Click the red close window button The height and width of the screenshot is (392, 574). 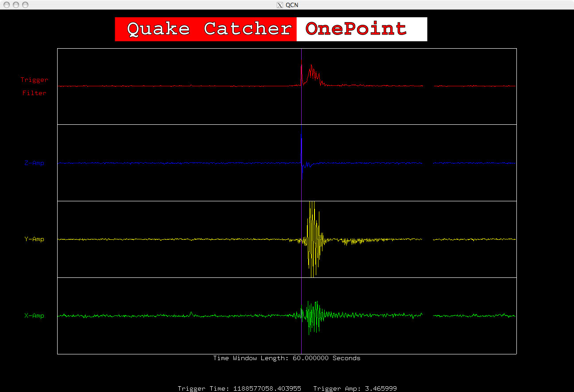(7, 5)
